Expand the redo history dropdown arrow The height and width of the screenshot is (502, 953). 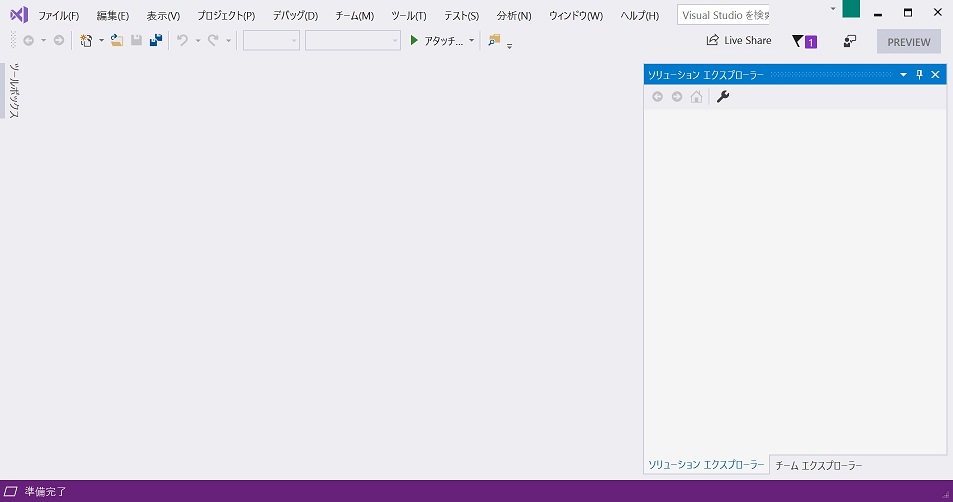(229, 41)
